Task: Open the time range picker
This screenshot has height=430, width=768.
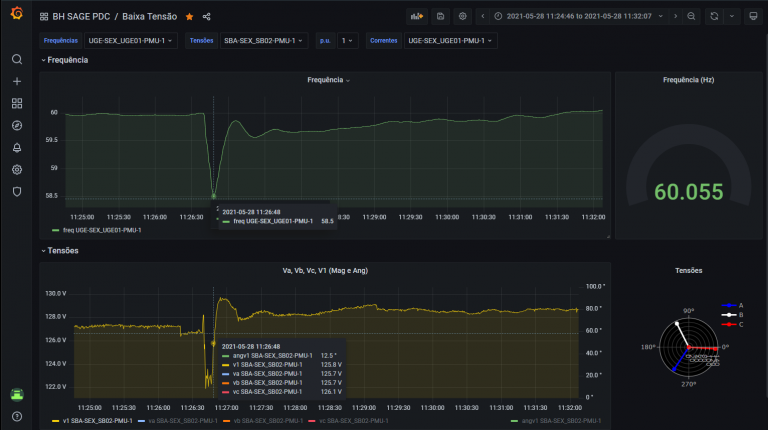Action: [x=579, y=17]
